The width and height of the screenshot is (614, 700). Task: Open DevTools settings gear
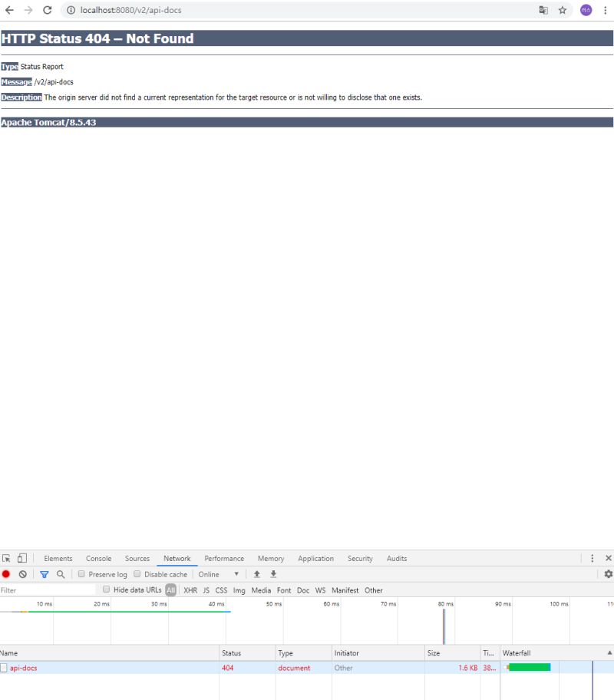pyautogui.click(x=609, y=574)
